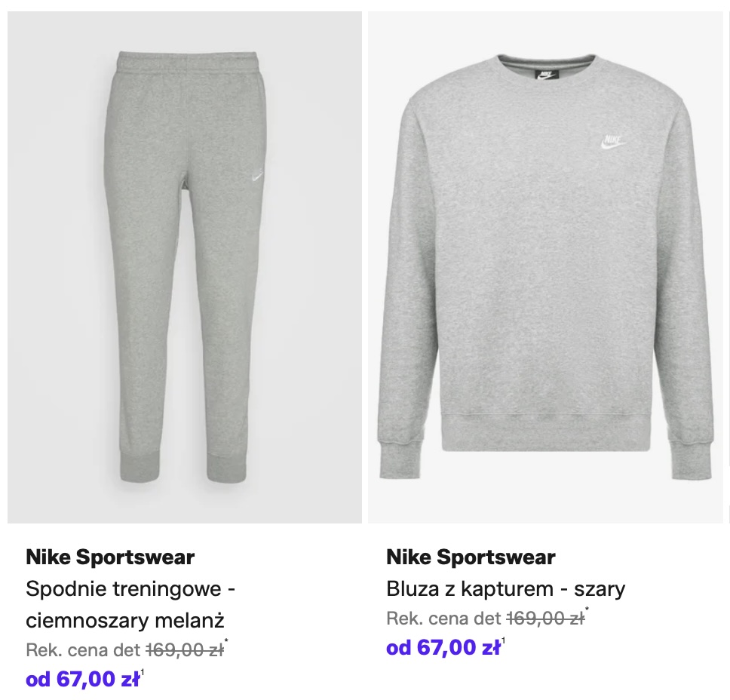Click the white Nike logo on sweatshirt chest
730x700 pixels.
point(611,142)
